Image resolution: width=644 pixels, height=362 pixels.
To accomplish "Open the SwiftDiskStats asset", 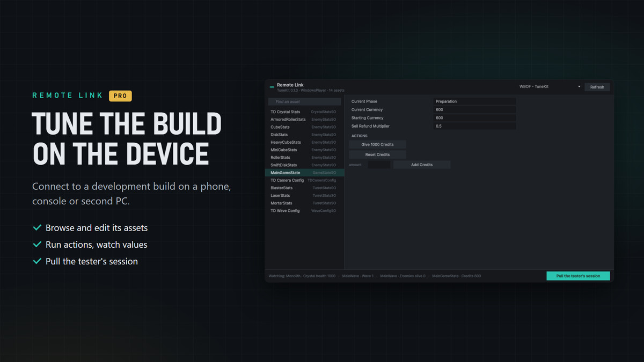I will 304,165.
